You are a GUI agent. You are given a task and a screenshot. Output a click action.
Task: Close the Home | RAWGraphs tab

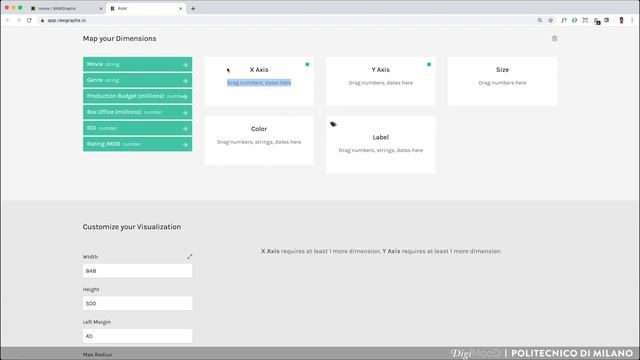[101, 8]
